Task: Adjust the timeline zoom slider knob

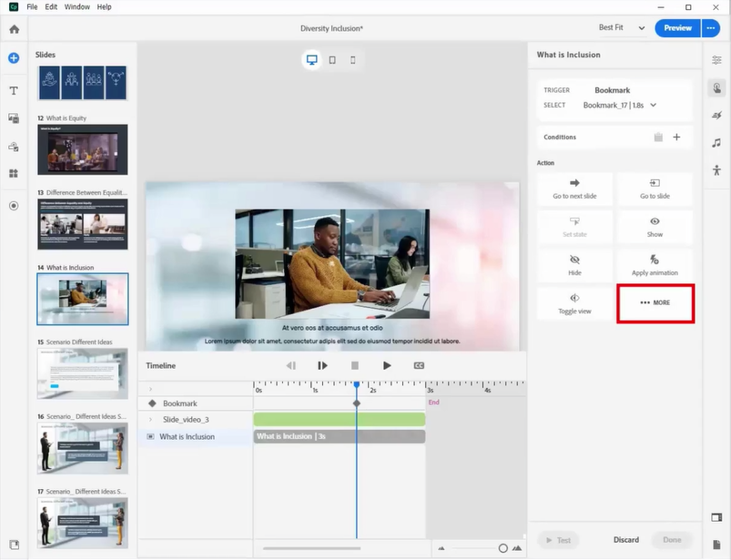Action: click(503, 548)
